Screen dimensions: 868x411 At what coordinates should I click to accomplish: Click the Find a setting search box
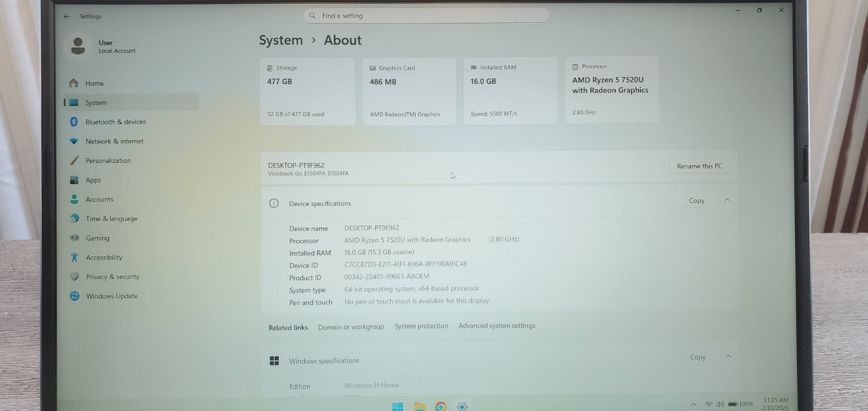426,16
